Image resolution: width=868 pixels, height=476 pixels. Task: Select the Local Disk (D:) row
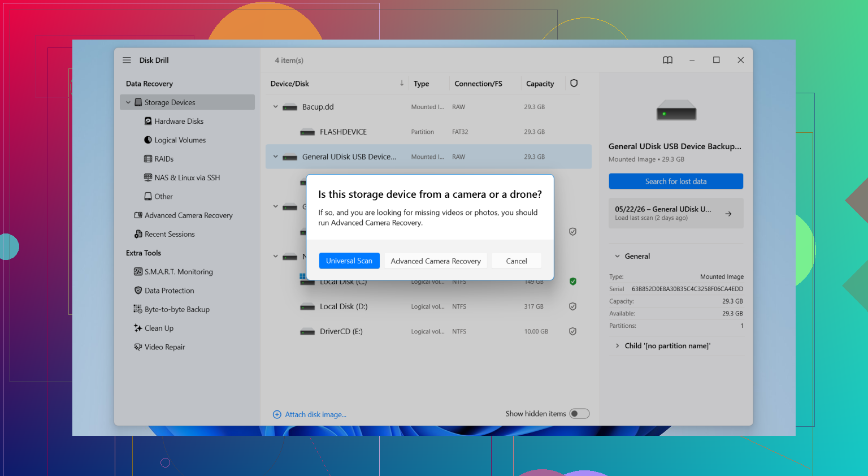tap(428, 306)
